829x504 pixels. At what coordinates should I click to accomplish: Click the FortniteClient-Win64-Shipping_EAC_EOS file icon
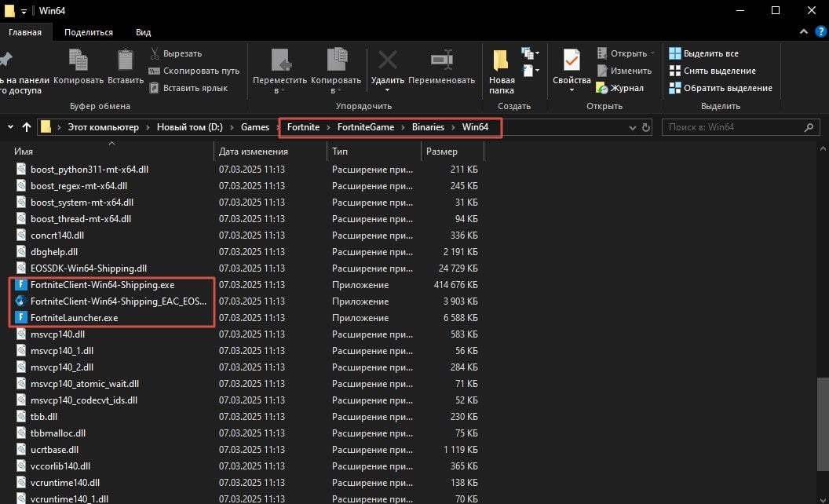coord(20,301)
